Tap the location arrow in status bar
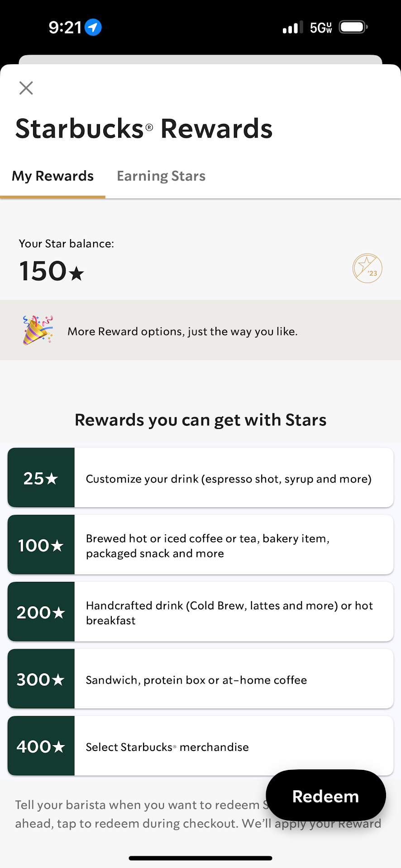 tap(93, 28)
